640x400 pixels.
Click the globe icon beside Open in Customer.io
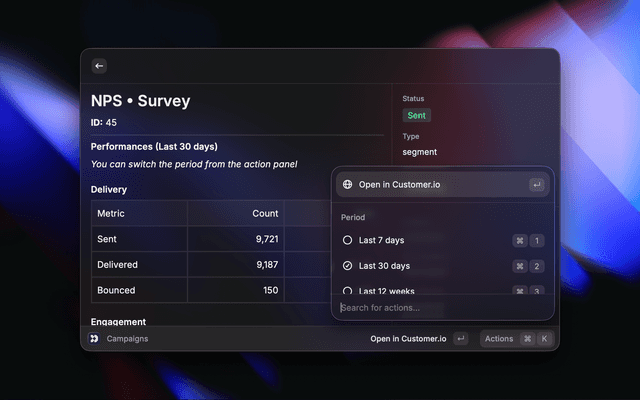[347, 185]
